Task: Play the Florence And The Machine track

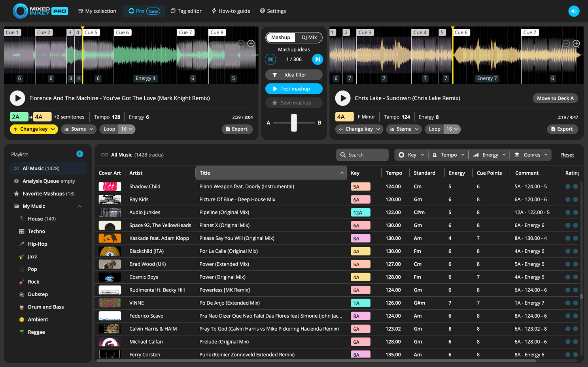Action: click(17, 98)
